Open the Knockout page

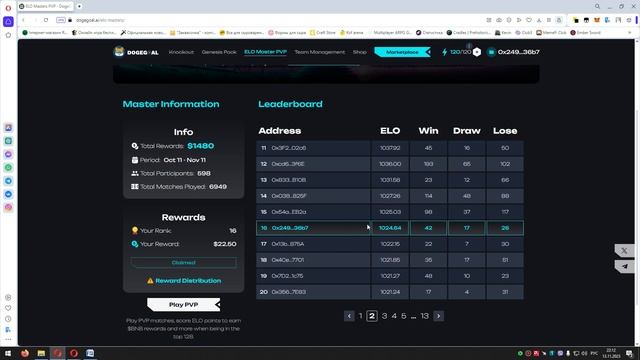tap(181, 52)
